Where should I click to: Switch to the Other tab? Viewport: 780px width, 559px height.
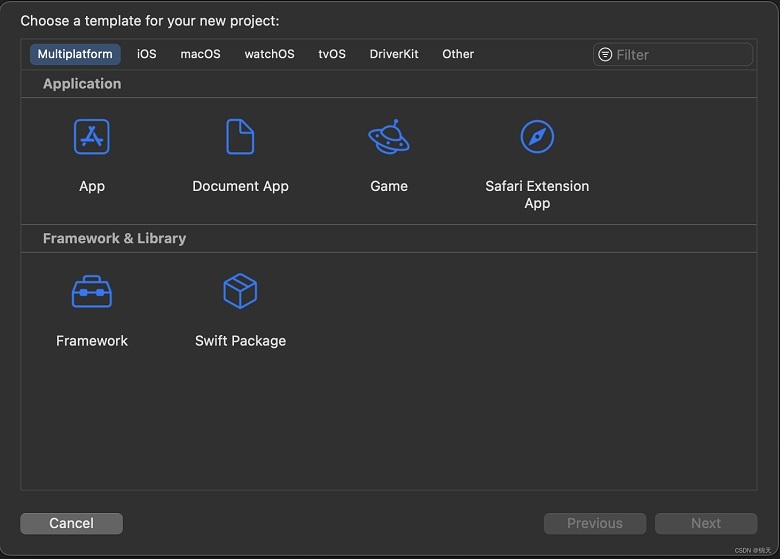tap(458, 54)
